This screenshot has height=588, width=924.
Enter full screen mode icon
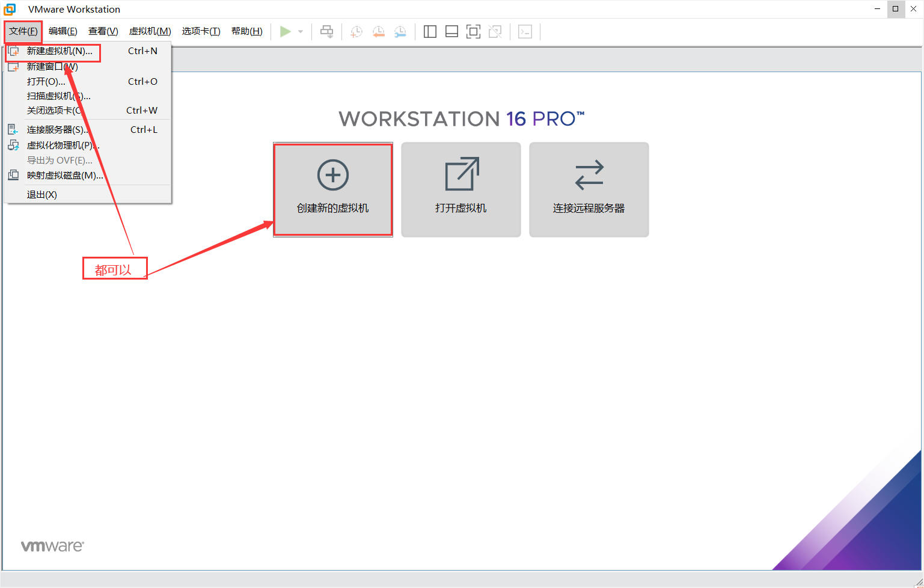click(x=473, y=32)
